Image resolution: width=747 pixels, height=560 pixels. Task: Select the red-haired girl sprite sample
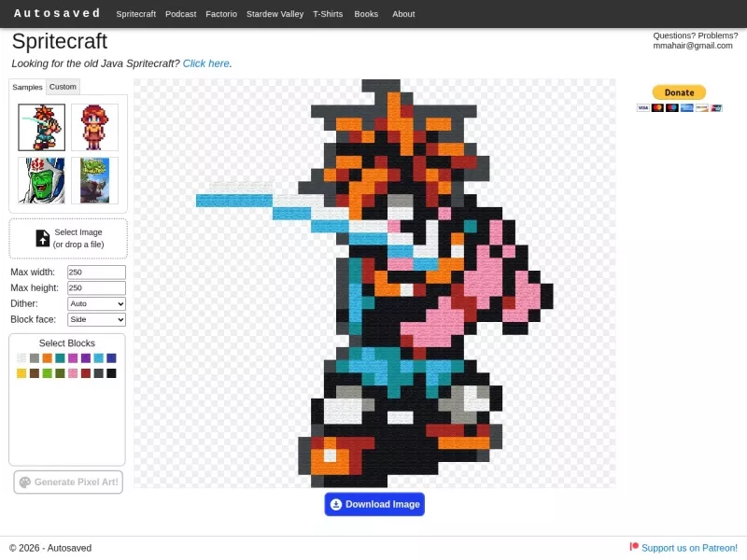[x=95, y=128]
